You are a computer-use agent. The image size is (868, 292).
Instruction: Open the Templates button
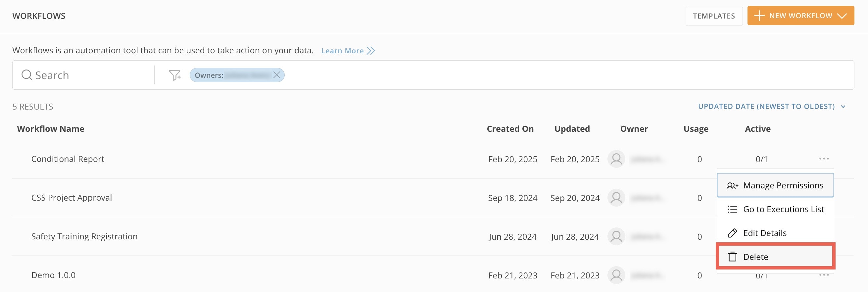point(714,16)
